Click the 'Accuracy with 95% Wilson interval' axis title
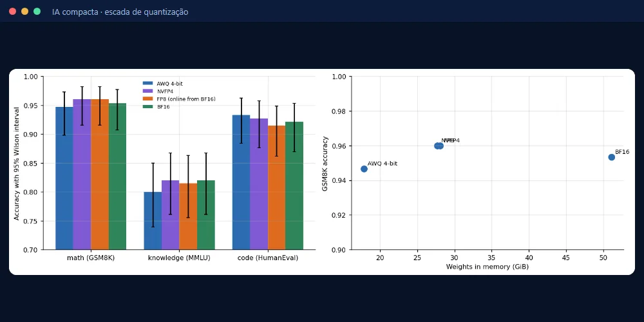Viewport: 644px width, 322px height. pos(17,164)
